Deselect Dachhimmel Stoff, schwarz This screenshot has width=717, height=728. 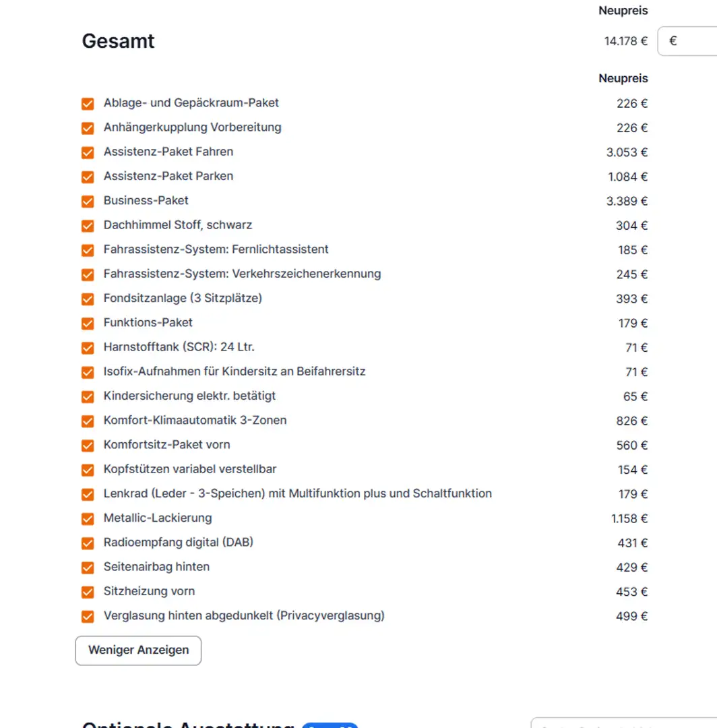88,226
